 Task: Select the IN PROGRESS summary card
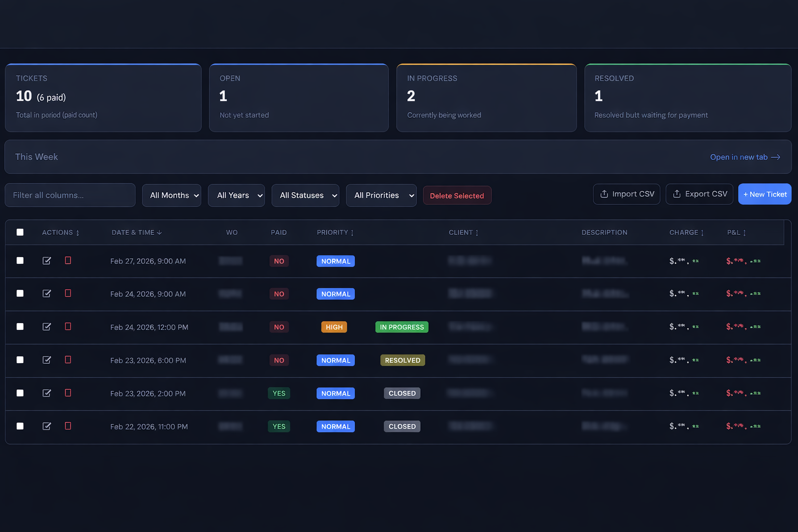point(486,98)
